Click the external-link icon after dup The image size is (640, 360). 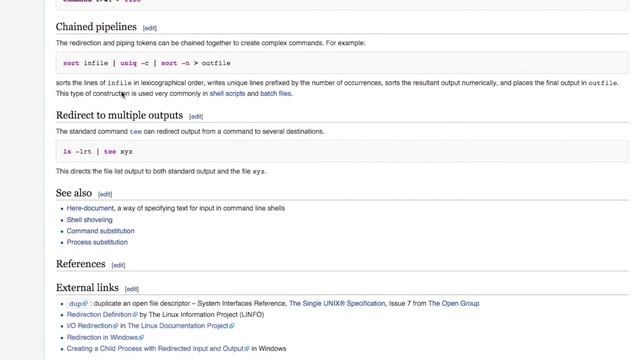click(x=85, y=304)
